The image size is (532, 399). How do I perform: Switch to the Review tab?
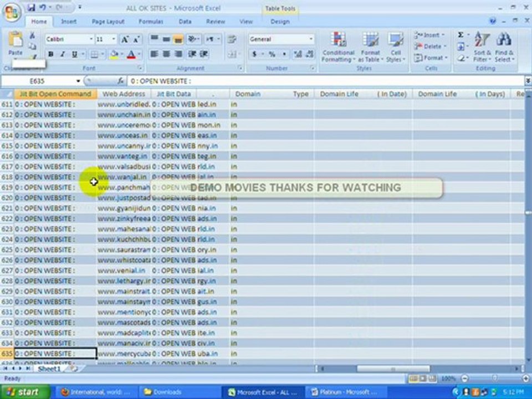click(216, 22)
